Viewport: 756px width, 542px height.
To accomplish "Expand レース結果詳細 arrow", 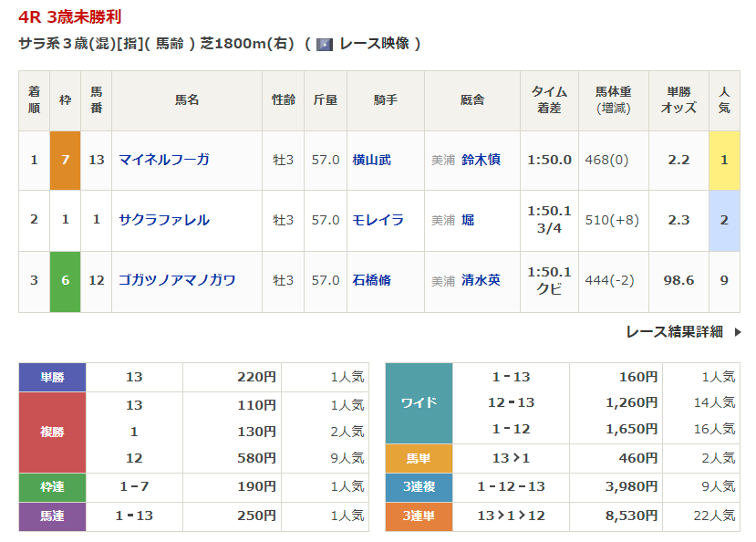I will click(x=737, y=332).
